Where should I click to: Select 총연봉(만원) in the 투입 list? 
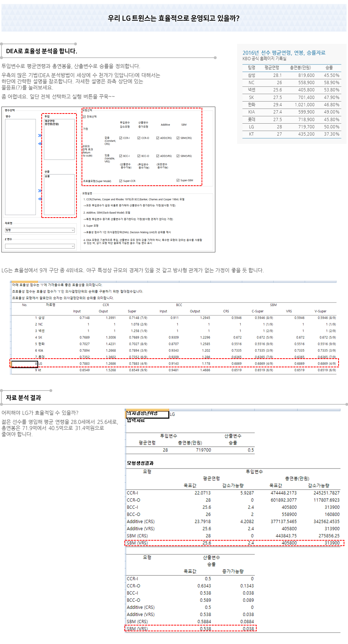pyautogui.click(x=52, y=124)
